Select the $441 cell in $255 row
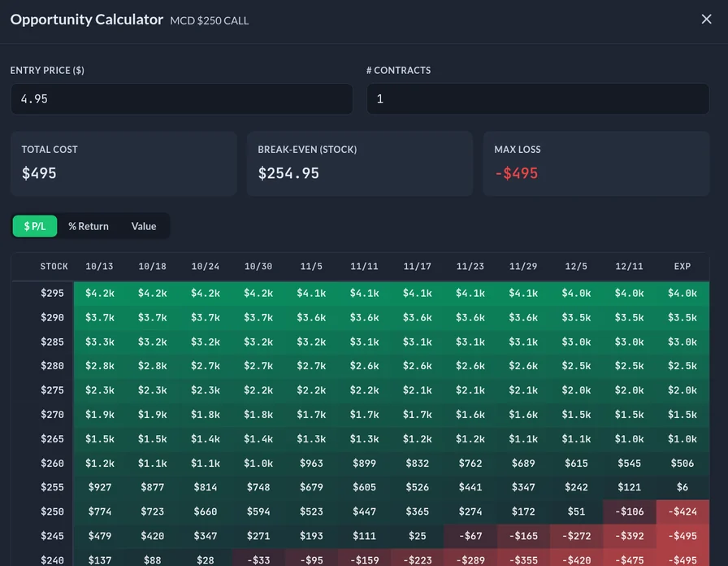This screenshot has width=728, height=566. [x=470, y=487]
